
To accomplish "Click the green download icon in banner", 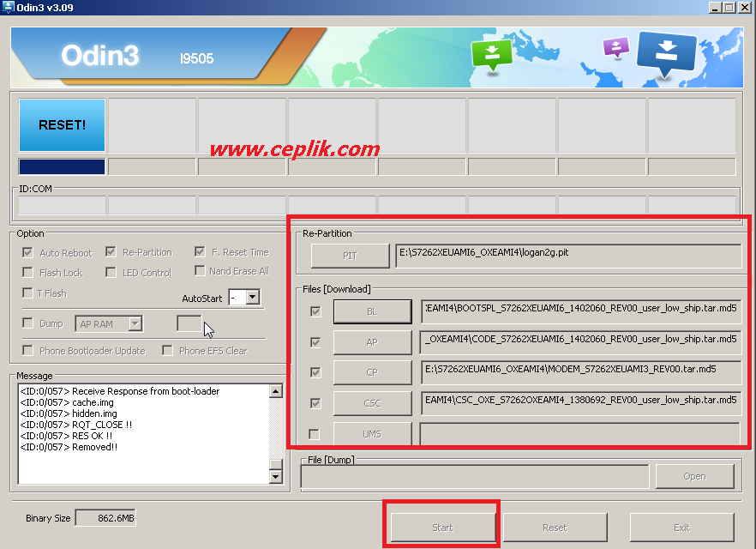I will [x=491, y=53].
